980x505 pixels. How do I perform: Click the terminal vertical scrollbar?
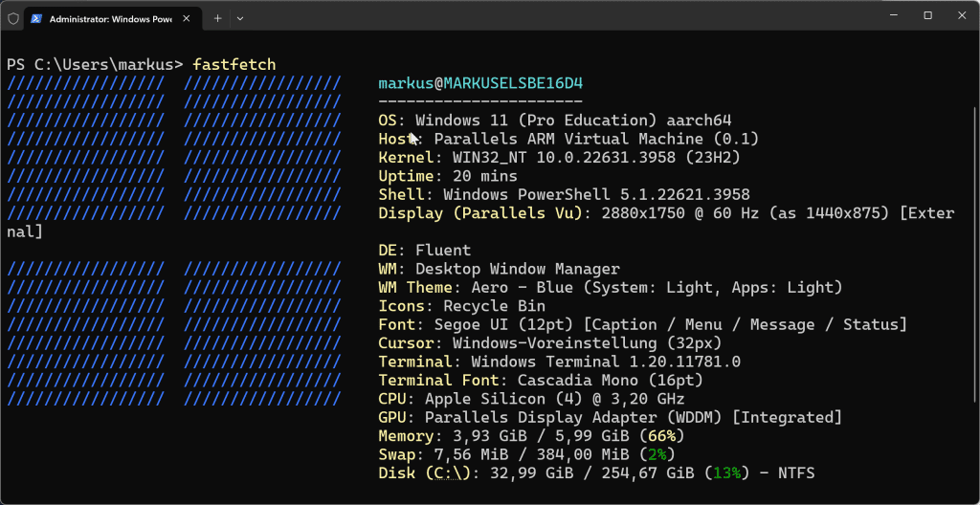[x=976, y=253]
